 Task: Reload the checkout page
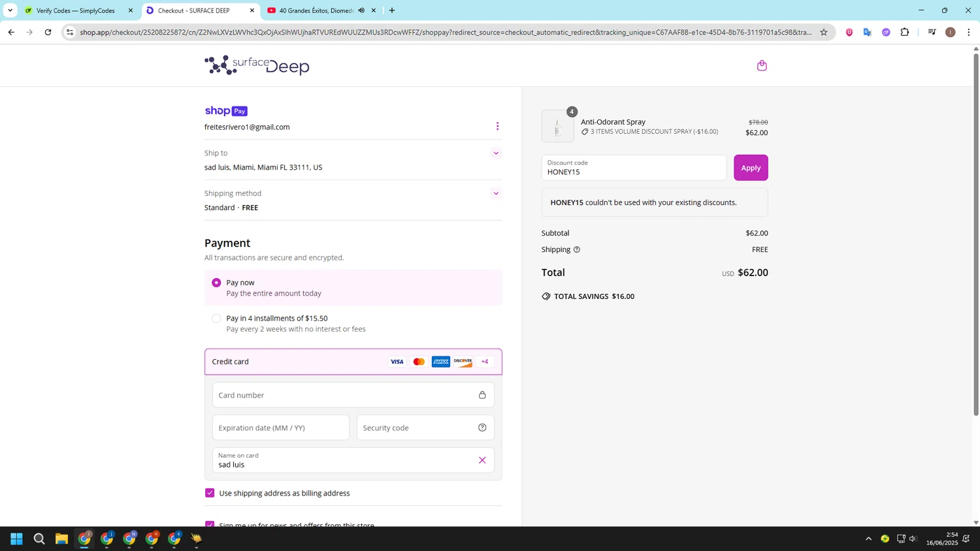pos(48,32)
